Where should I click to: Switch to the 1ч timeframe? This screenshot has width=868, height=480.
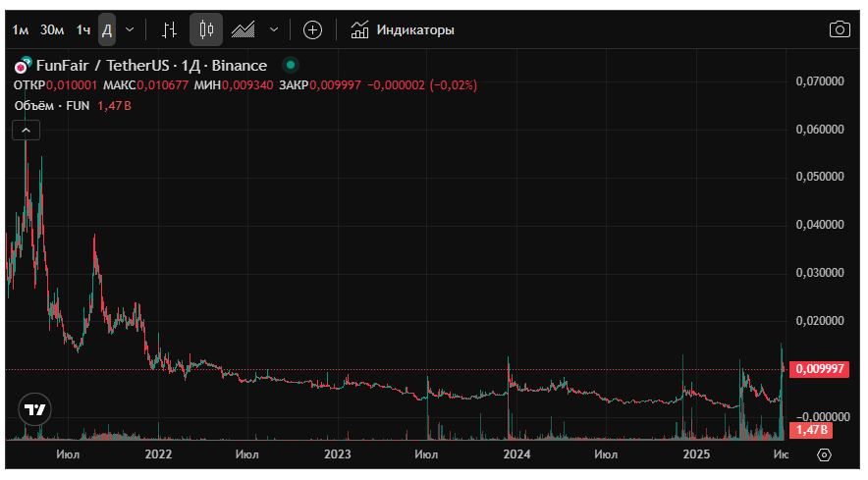click(83, 29)
